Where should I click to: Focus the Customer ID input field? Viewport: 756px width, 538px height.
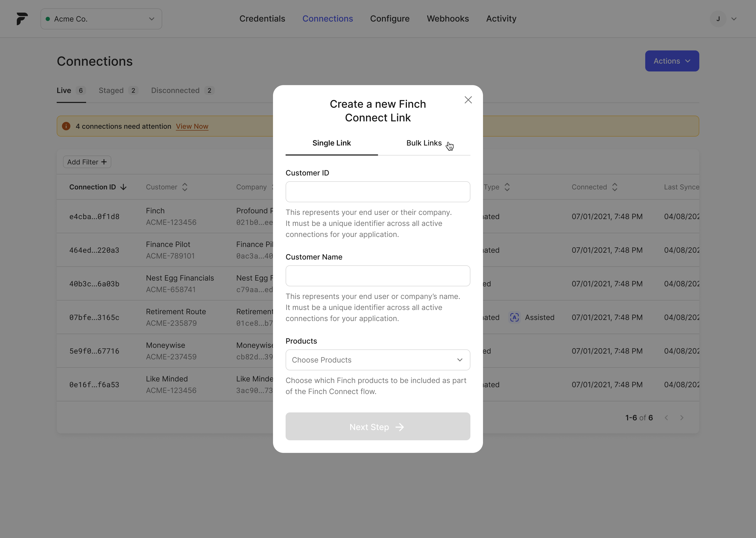coord(378,192)
